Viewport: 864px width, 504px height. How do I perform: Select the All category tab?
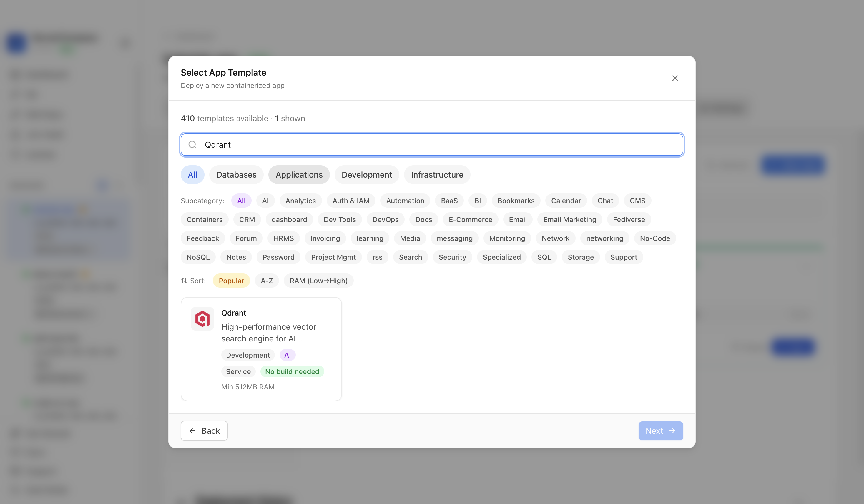192,175
